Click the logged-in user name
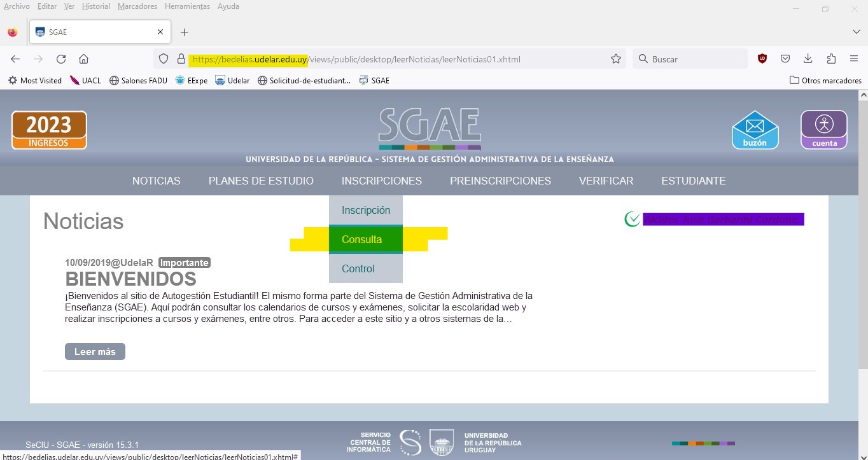This screenshot has width=868, height=460. tap(724, 220)
